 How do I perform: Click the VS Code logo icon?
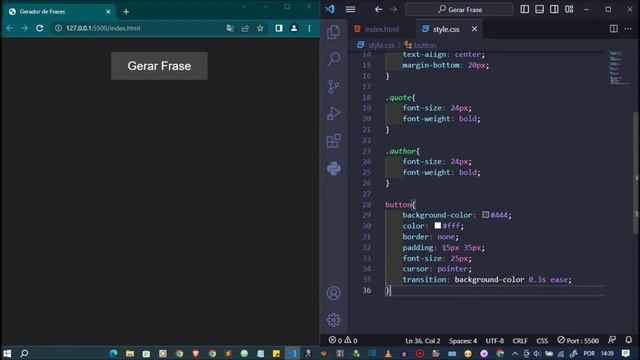[330, 9]
